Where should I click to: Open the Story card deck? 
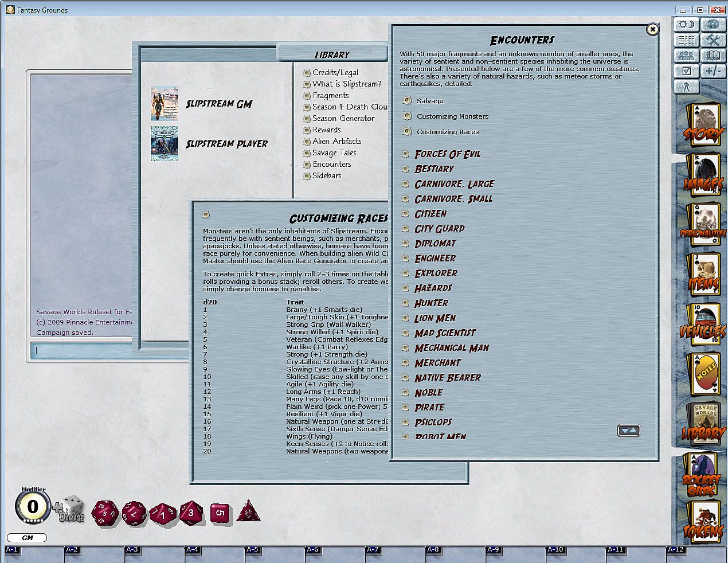point(703,126)
